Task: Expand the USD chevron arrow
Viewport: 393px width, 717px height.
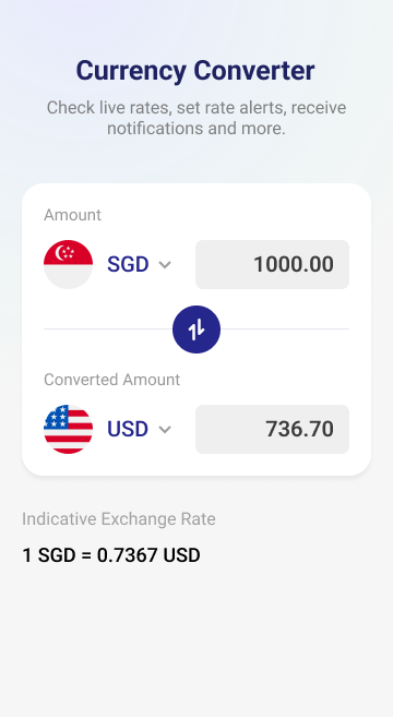Action: 165,429
